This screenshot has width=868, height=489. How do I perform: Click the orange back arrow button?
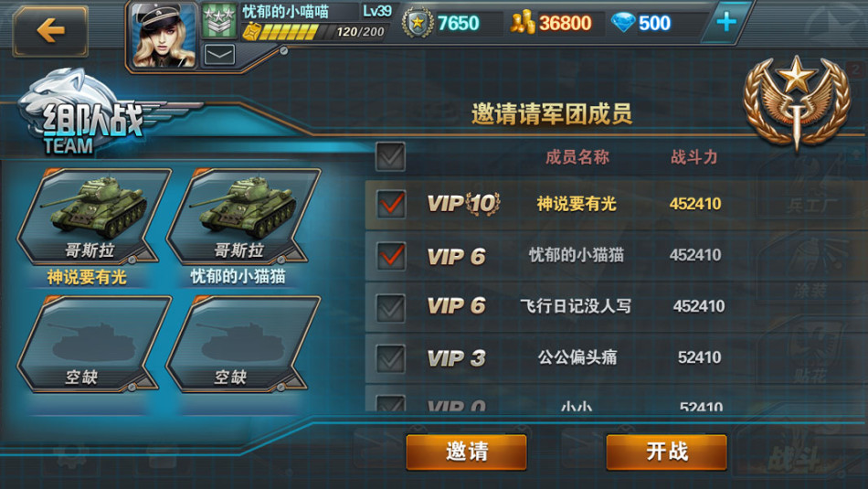tap(50, 30)
